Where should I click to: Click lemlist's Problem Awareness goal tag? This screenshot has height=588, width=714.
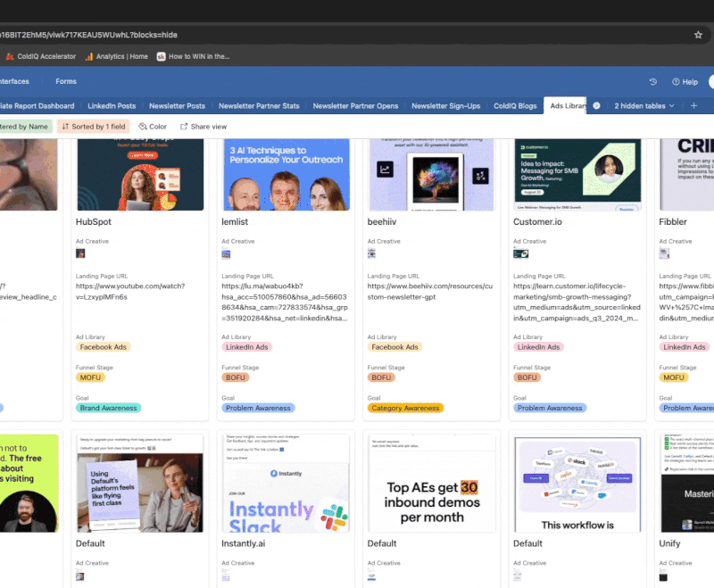coord(258,408)
